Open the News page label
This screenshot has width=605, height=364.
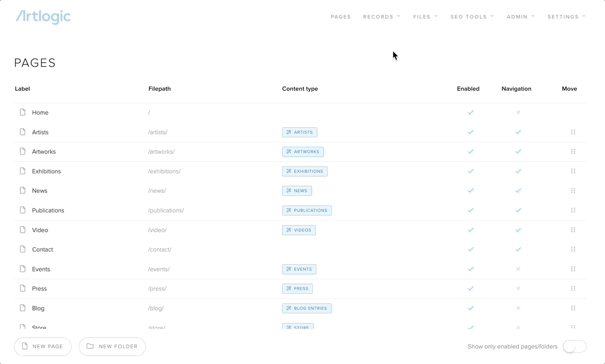40,191
